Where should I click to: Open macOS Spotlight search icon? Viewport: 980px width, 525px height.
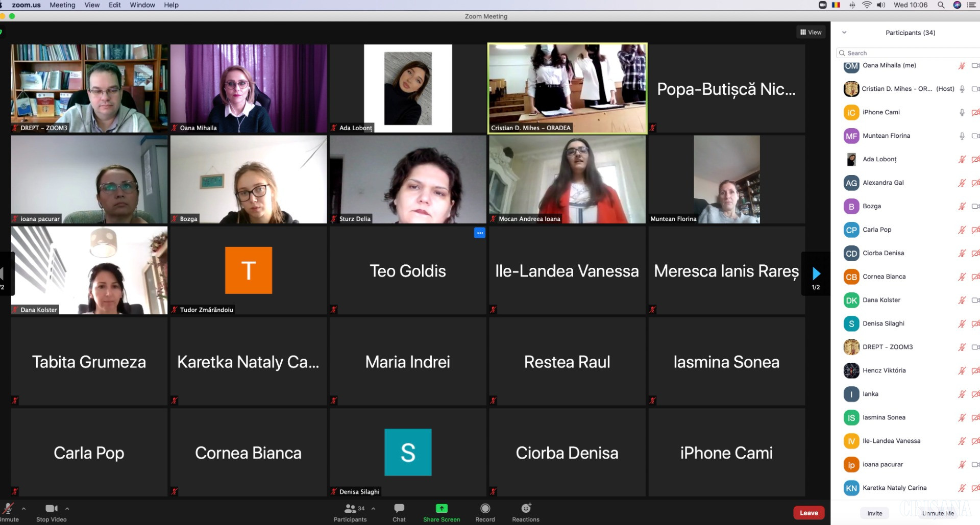point(941,5)
